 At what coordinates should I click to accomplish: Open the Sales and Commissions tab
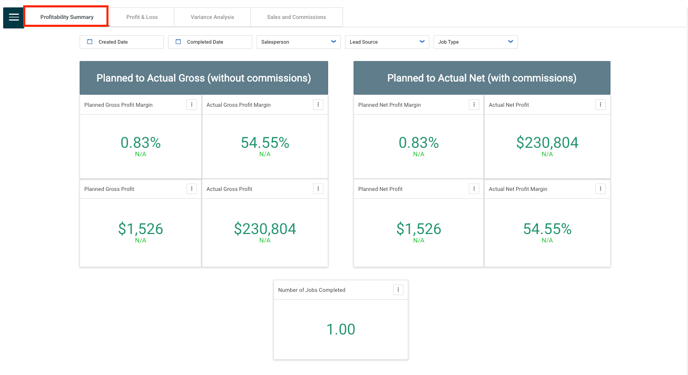pyautogui.click(x=297, y=17)
